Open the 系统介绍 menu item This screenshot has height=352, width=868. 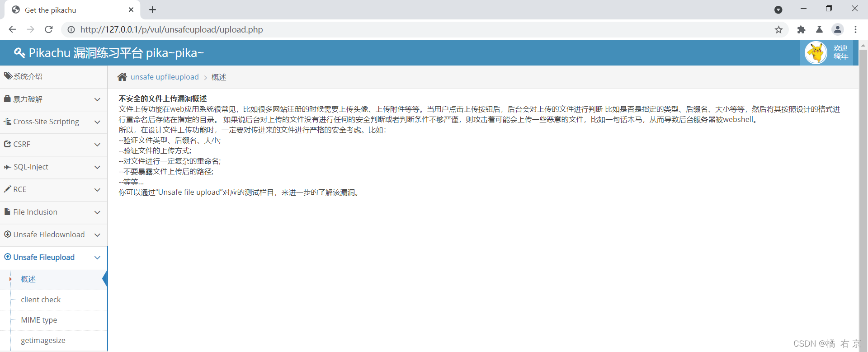(x=53, y=77)
